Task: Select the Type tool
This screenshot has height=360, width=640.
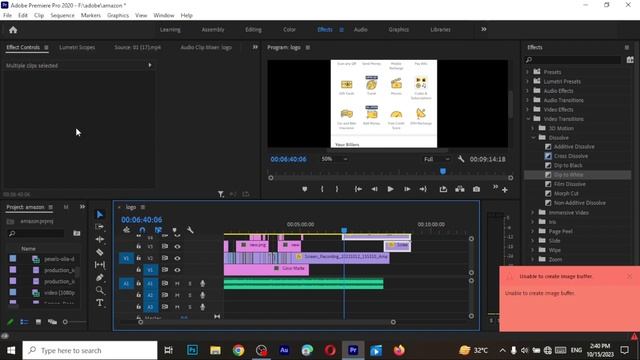Action: tap(100, 302)
